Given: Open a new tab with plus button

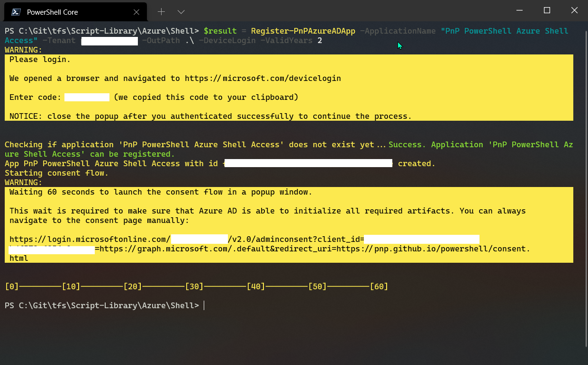Looking at the screenshot, I should coord(161,11).
